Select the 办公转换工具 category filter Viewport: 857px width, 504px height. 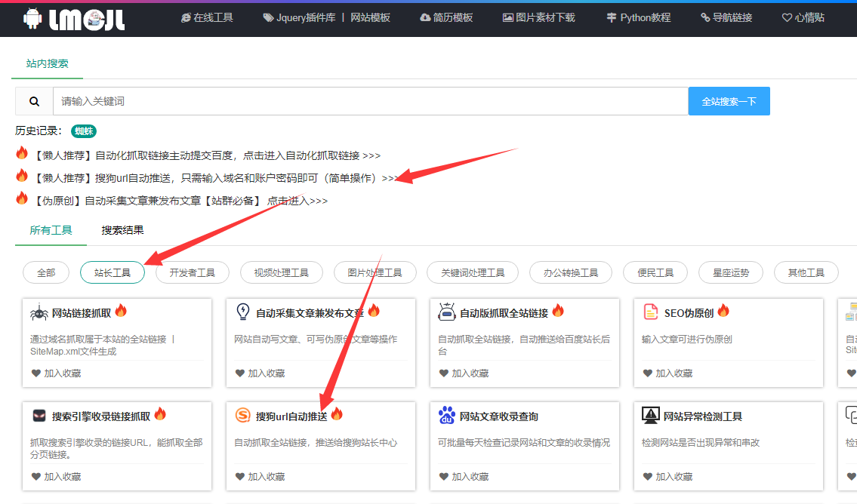tap(571, 272)
